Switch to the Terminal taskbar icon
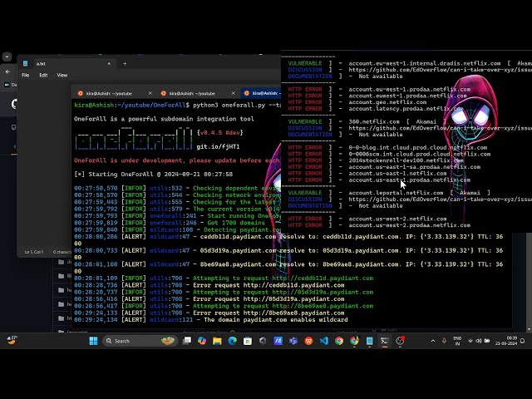The width and height of the screenshot is (532, 399). coord(384,341)
